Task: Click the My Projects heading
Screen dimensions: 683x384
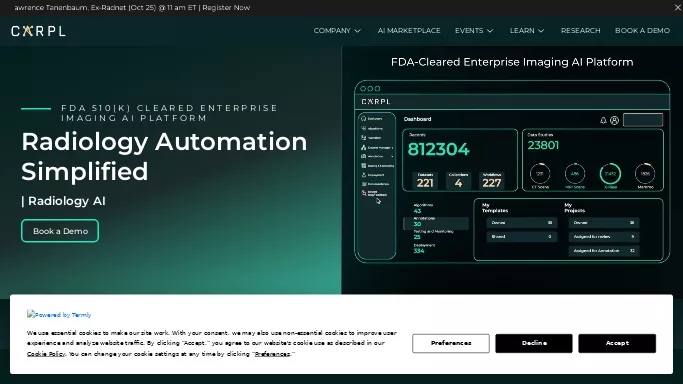Action: click(575, 208)
